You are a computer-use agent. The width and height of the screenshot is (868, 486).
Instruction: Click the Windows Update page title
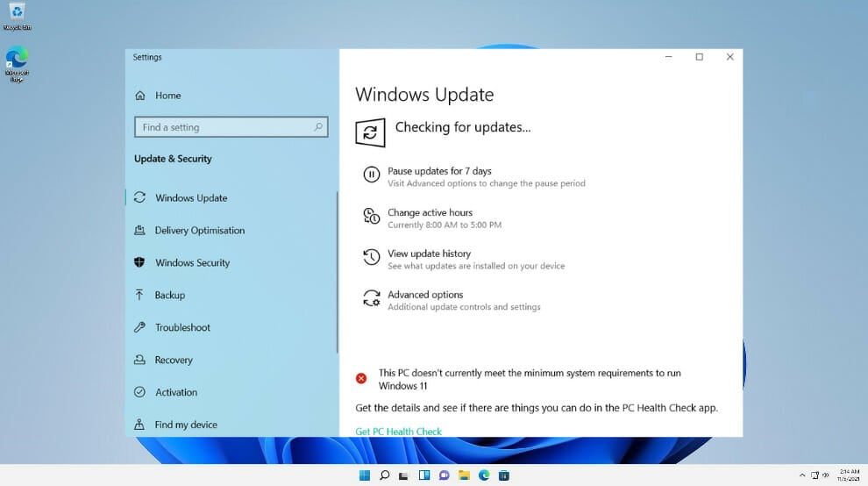424,95
